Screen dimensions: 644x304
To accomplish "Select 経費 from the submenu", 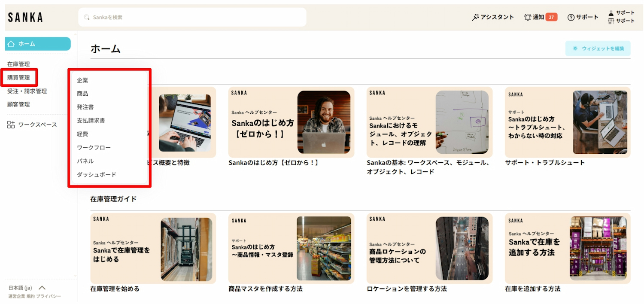I will 82,134.
